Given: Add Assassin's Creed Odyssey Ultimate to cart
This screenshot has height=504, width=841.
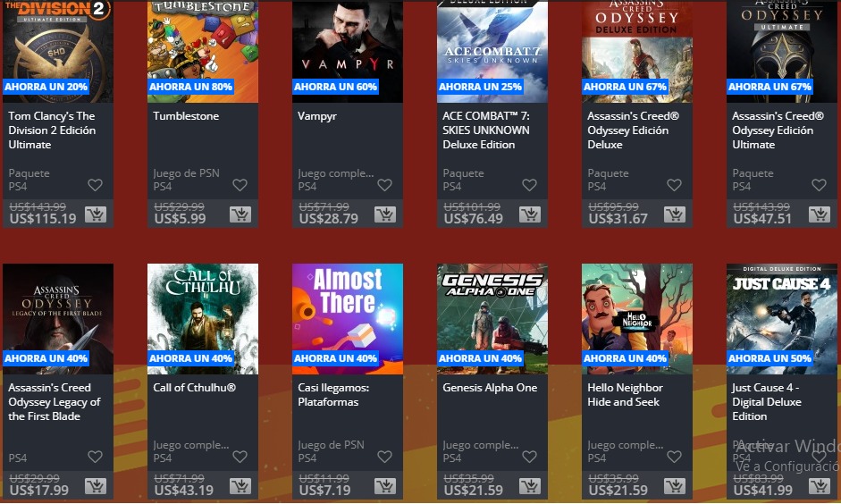Looking at the screenshot, I should 819,214.
